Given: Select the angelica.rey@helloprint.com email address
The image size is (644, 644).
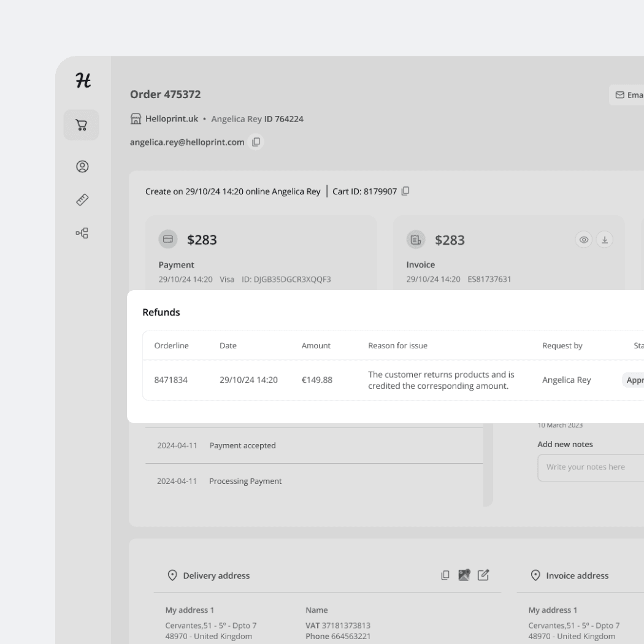Looking at the screenshot, I should click(187, 142).
